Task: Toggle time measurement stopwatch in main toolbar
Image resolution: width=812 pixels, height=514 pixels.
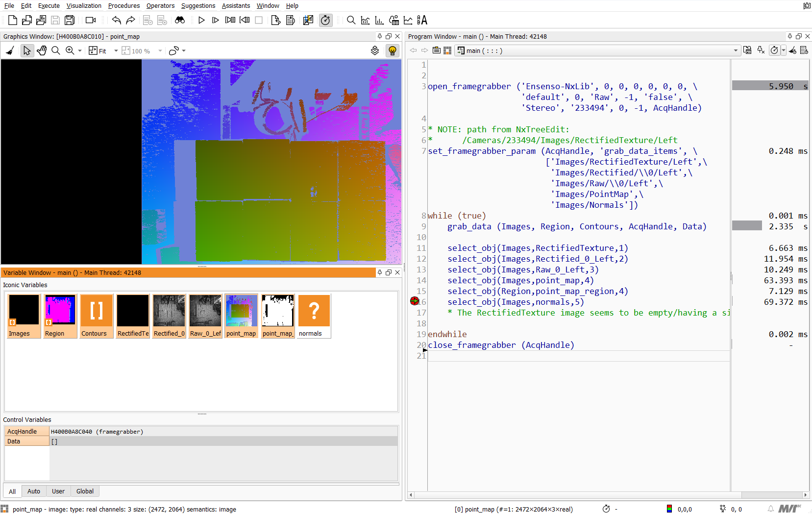Action: click(x=325, y=20)
